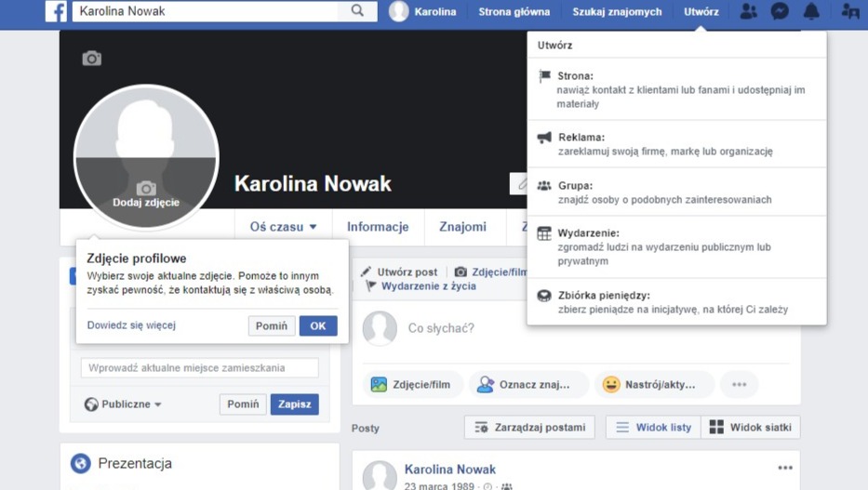The width and height of the screenshot is (868, 490).
Task: Select Grupa in the Utwórz menu
Action: (677, 192)
